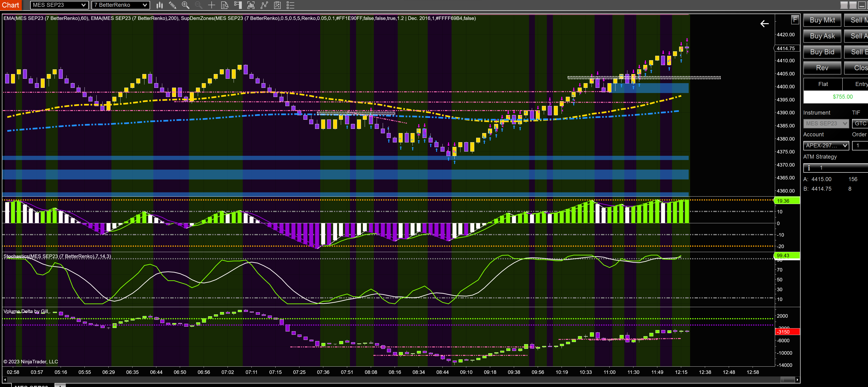
Task: Click the order quantity input field
Action: click(x=860, y=146)
